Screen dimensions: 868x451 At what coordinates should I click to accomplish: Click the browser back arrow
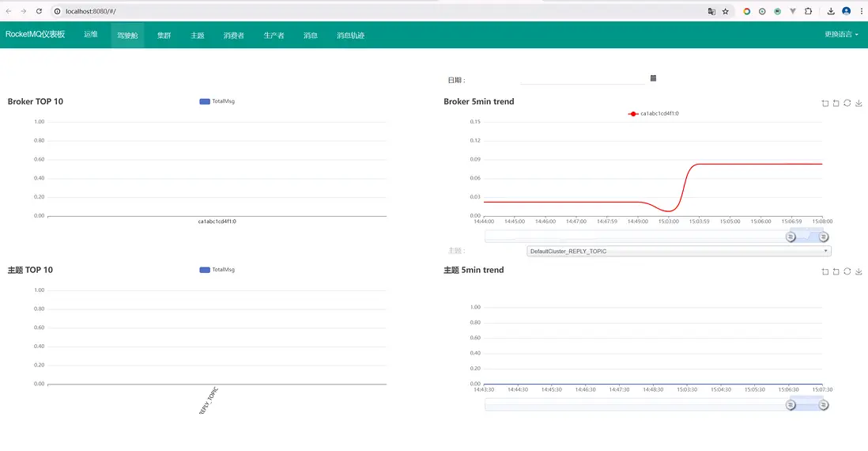9,11
